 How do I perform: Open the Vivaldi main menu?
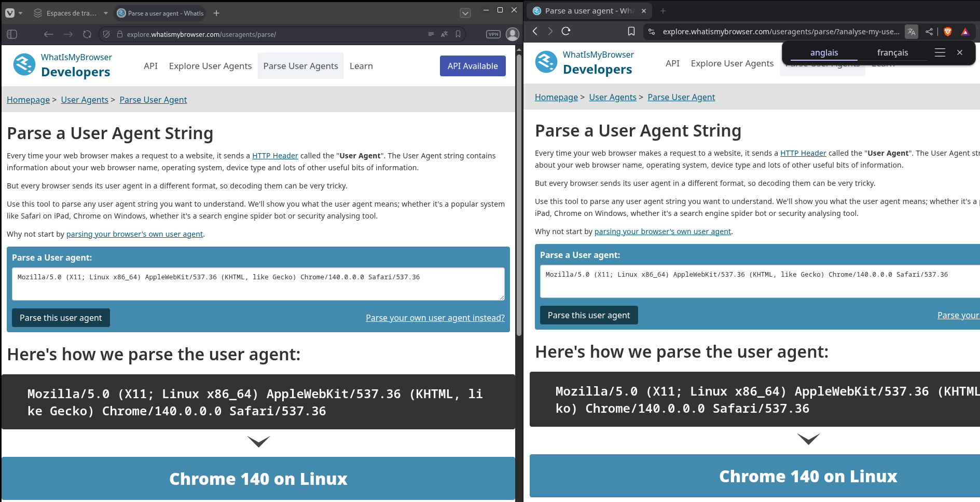click(x=10, y=13)
